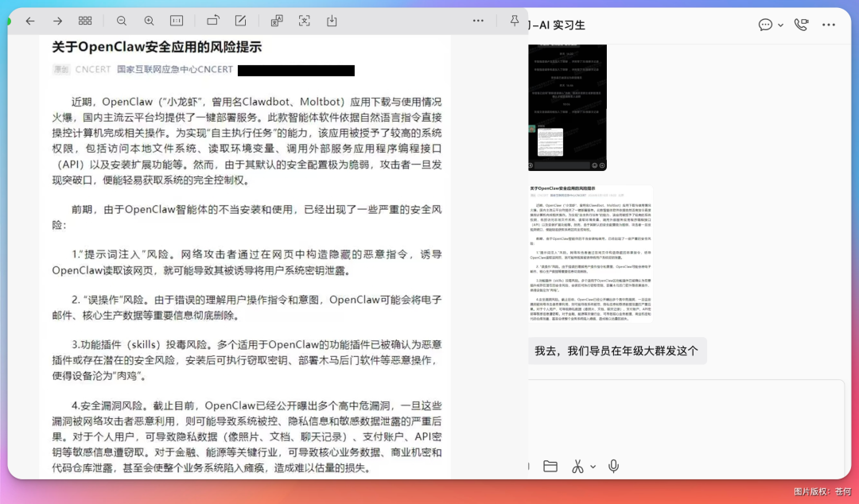Viewport: 859px width, 504px height.
Task: Go back with the left arrow
Action: 30,21
